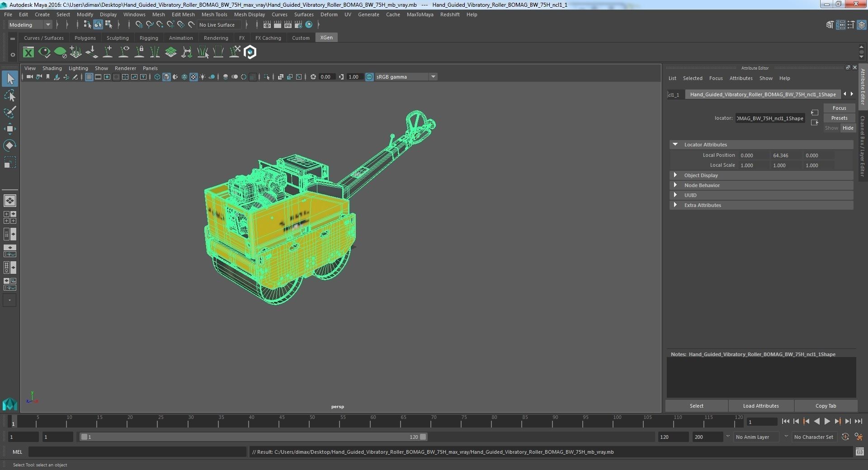
Task: Choose the Lasso select tool
Action: coord(10,96)
